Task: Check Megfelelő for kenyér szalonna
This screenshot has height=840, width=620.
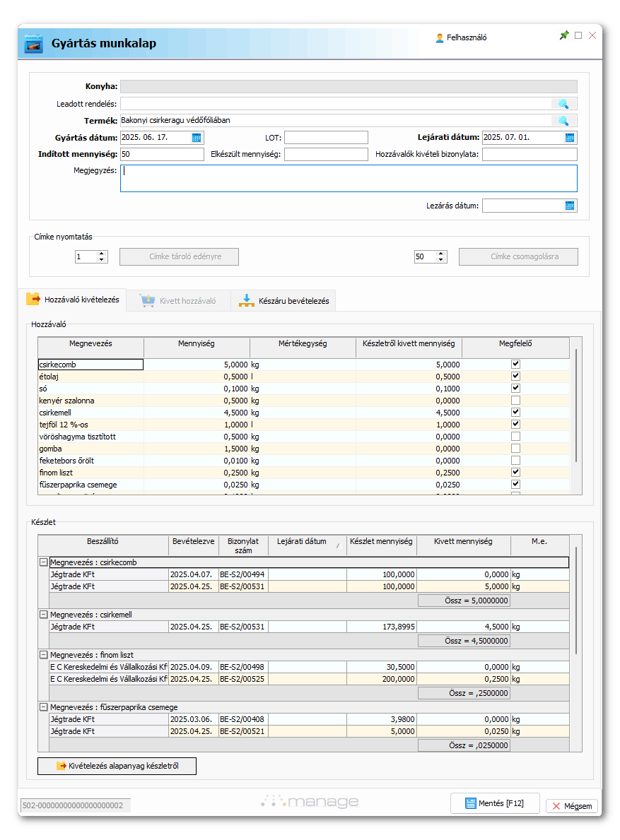Action: (x=515, y=401)
